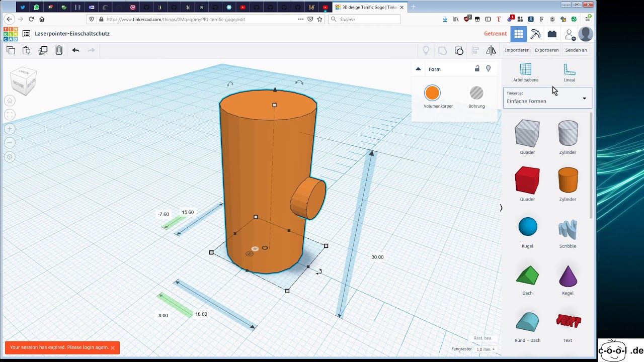
Task: Open the Bricks mode icon
Action: (552, 34)
